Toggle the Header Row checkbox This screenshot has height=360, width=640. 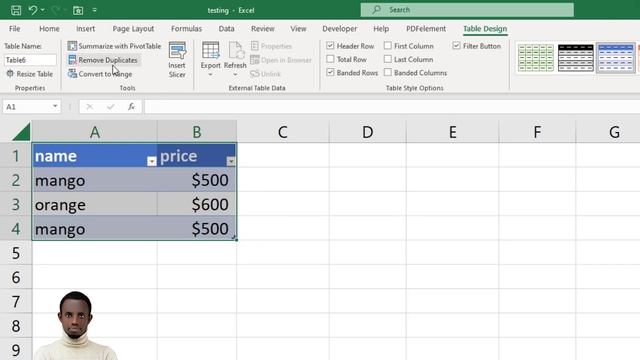point(330,46)
